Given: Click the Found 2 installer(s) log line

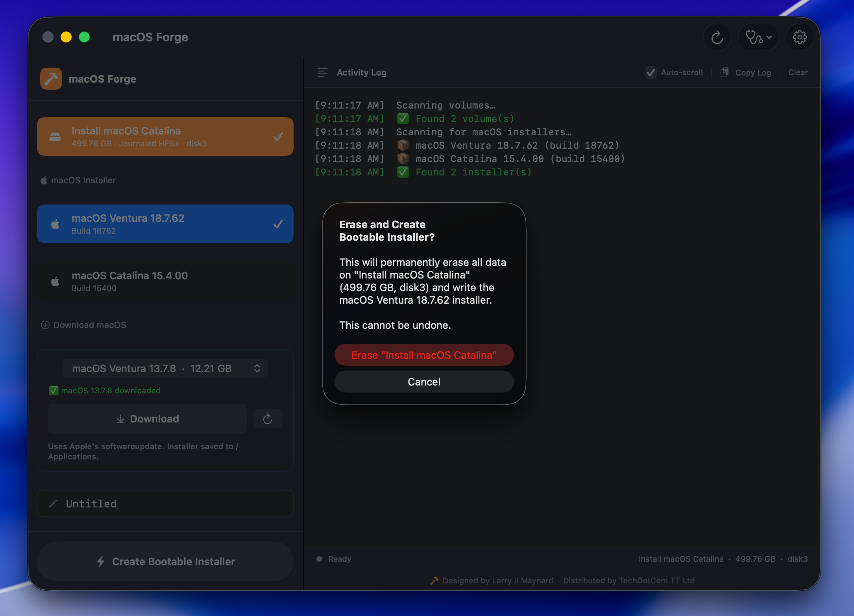Looking at the screenshot, I should pyautogui.click(x=423, y=172).
